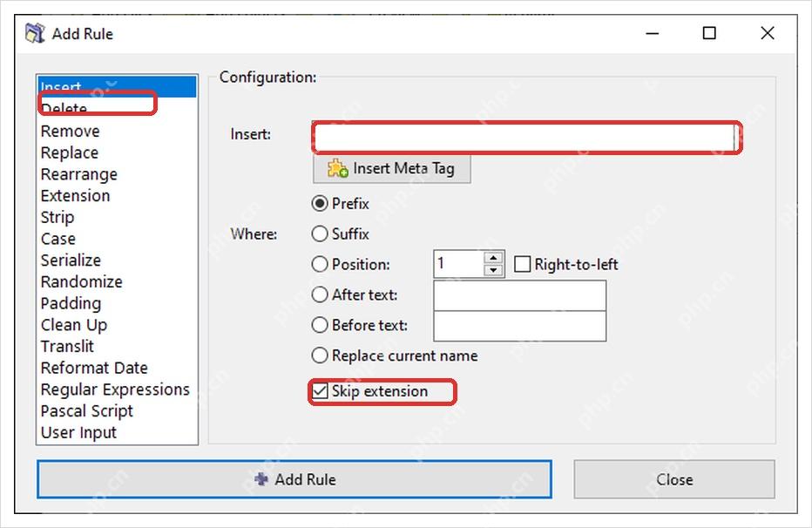Screen dimensions: 812x528
Task: Minimize the Add Rule window
Action: (x=653, y=34)
